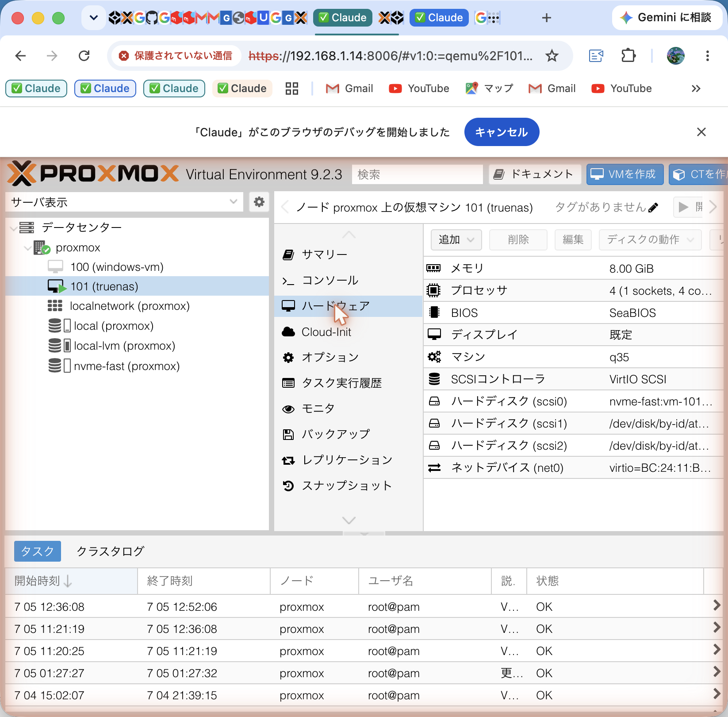This screenshot has height=717, width=728.
Task: Collapse the proxmox node in tree
Action: [27, 248]
